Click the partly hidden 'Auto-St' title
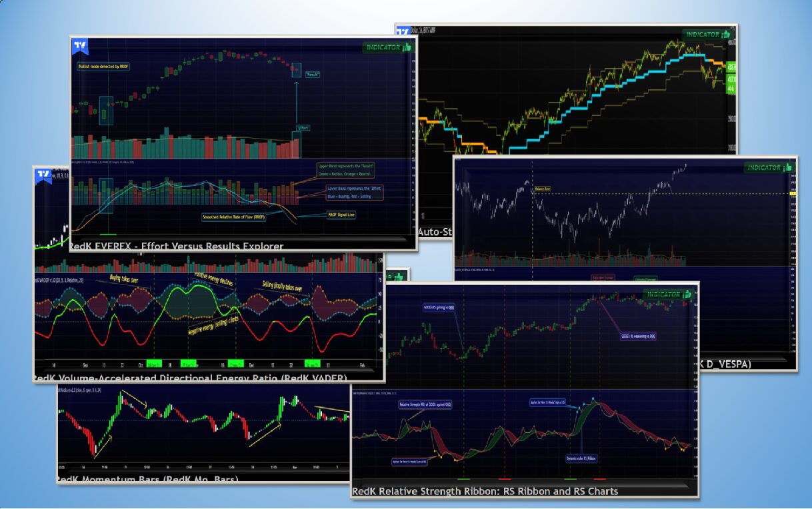Image resolution: width=812 pixels, height=509 pixels. pos(435,232)
